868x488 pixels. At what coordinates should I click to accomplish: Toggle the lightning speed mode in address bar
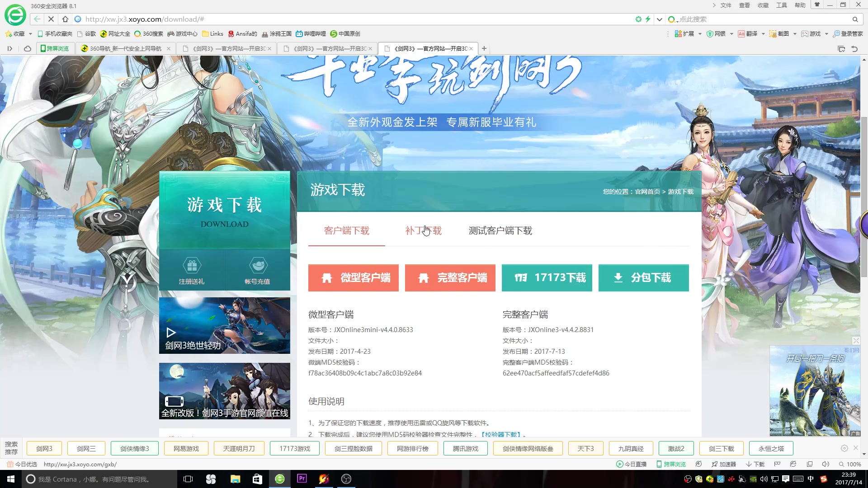point(648,19)
